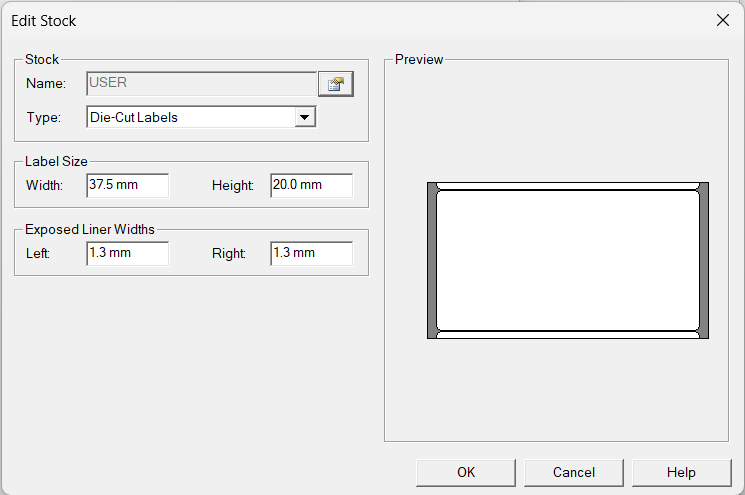
Task: Open Help for this dialog
Action: pos(681,472)
